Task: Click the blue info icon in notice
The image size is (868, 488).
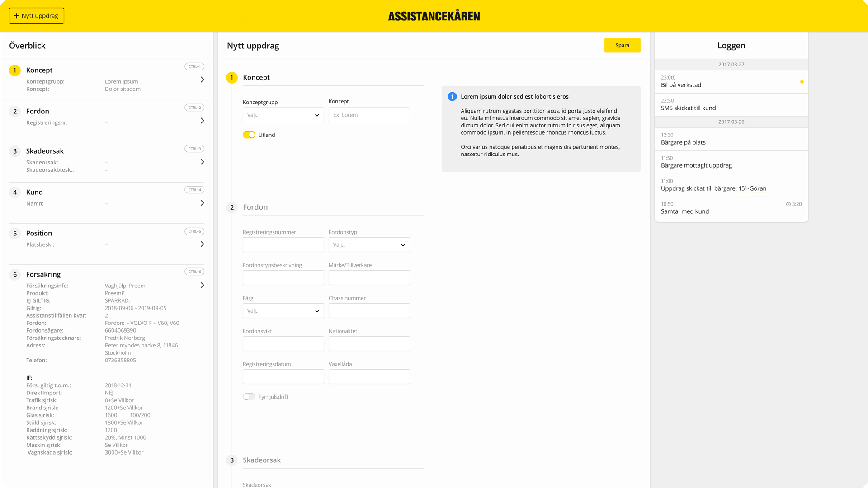Action: 452,96
